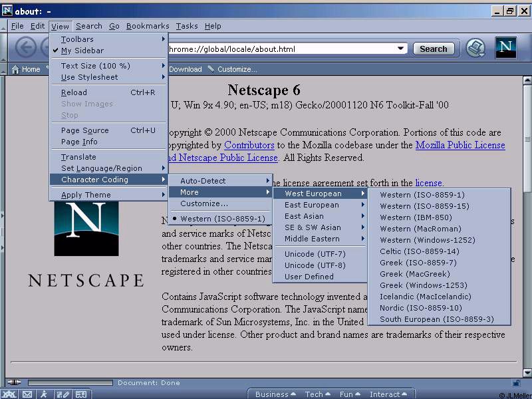Select Celtic (ISO-8859-14) encoding
Image resolution: width=532 pixels, height=399 pixels.
[x=439, y=251]
